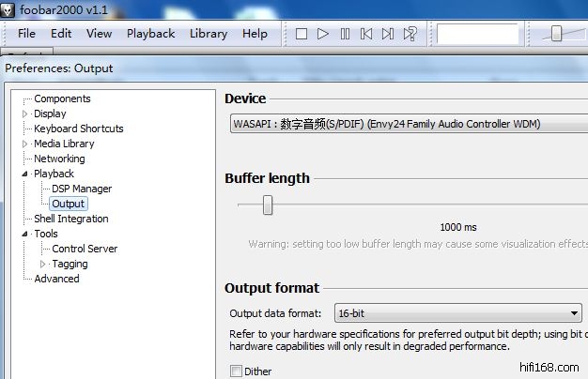588x379 pixels.
Task: Skip to the next track
Action: [388, 34]
